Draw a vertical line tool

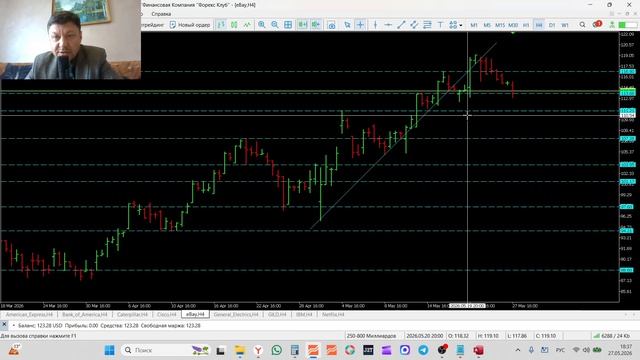(x=375, y=25)
